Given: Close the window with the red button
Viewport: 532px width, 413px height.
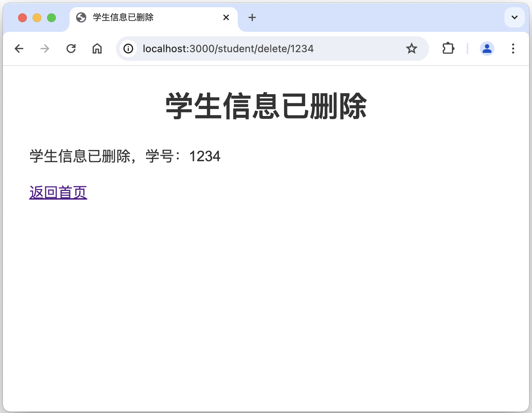Looking at the screenshot, I should click(x=22, y=18).
